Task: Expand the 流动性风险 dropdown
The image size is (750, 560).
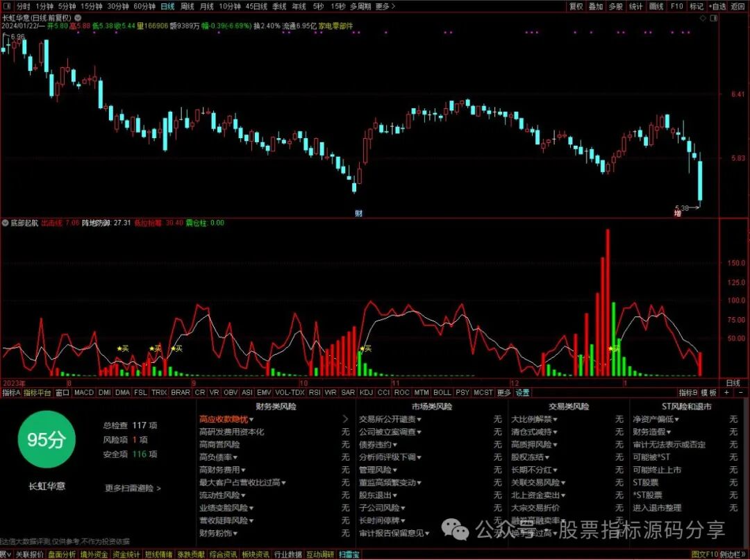Action: [243, 495]
